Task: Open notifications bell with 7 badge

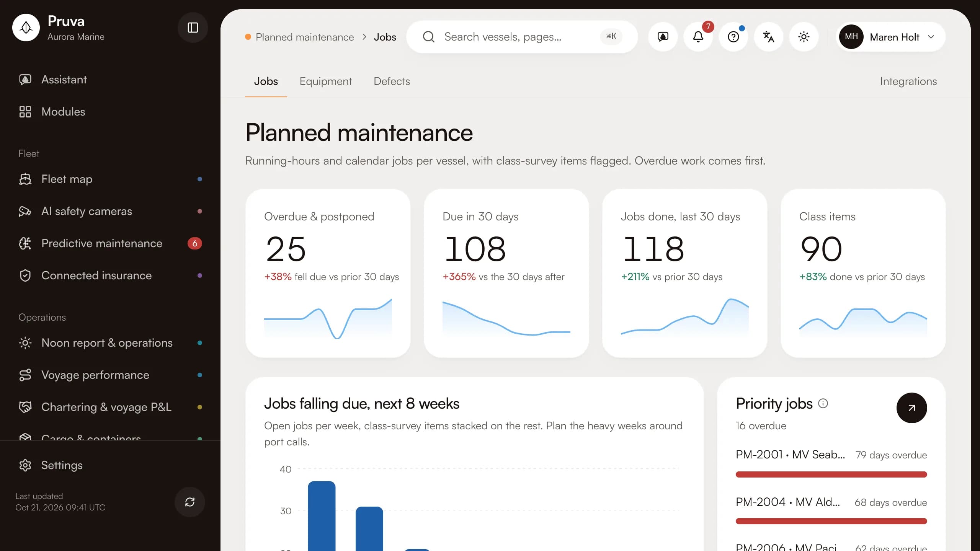Action: pyautogui.click(x=698, y=37)
